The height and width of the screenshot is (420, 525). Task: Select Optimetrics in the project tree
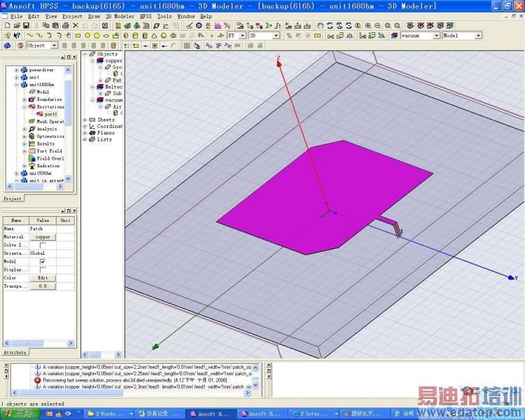[x=50, y=136]
